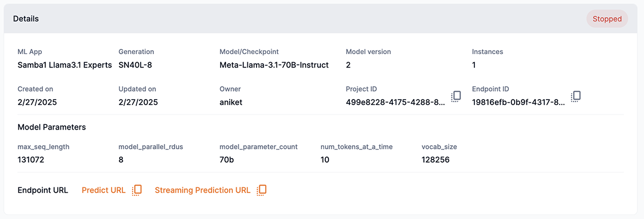
Task: Click the Stopped status badge
Action: click(607, 19)
